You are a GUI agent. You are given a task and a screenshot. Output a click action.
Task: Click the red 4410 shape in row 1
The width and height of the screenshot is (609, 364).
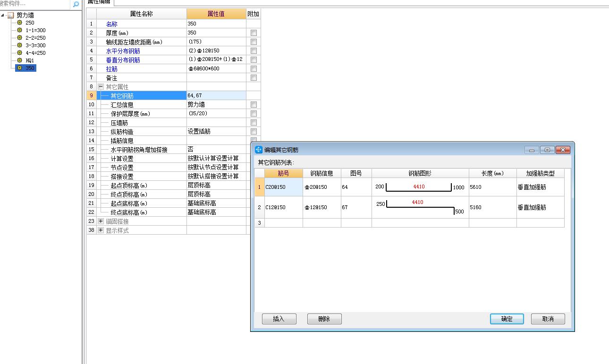(419, 186)
